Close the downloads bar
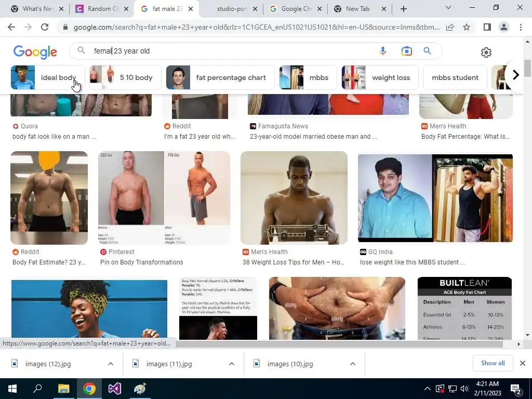The height and width of the screenshot is (399, 532). pyautogui.click(x=523, y=363)
